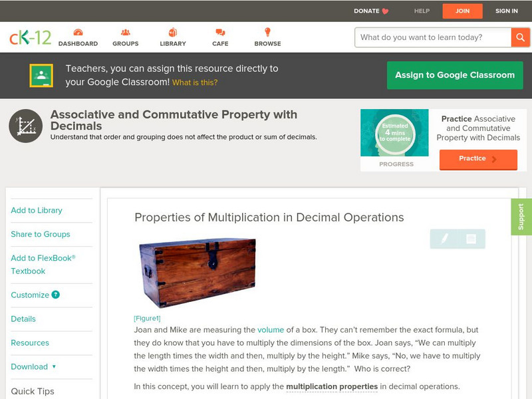Click the 'Associative and Commutative Property with Decimals' title

[x=174, y=120]
